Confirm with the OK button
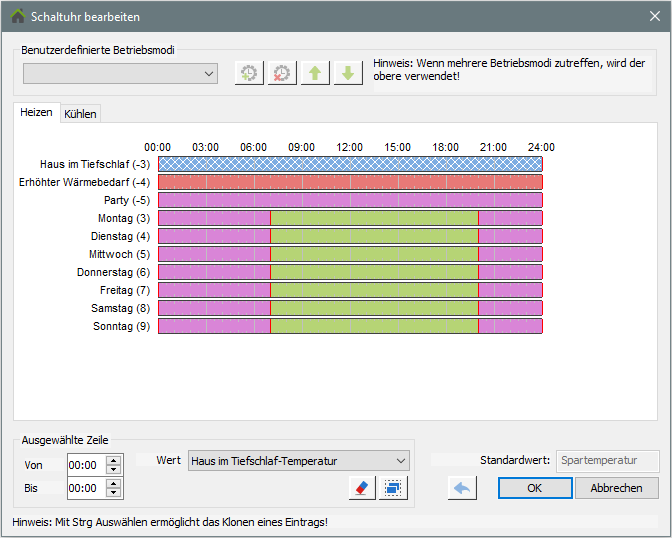This screenshot has height=538, width=672. coord(534,488)
